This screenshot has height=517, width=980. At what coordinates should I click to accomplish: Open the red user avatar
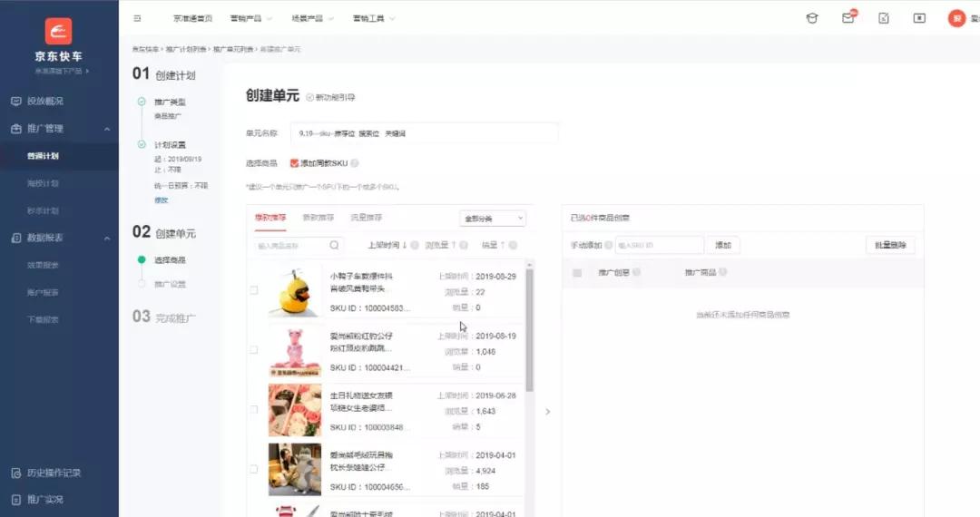point(957,18)
